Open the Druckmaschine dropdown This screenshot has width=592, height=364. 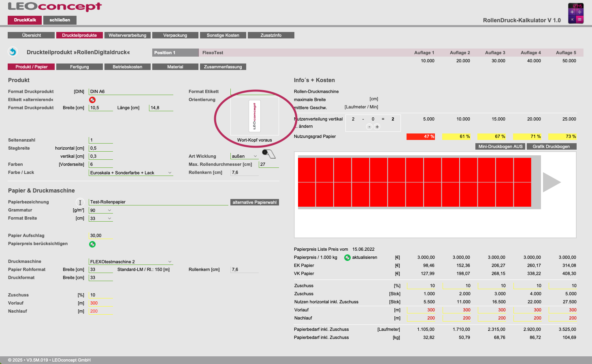131,262
